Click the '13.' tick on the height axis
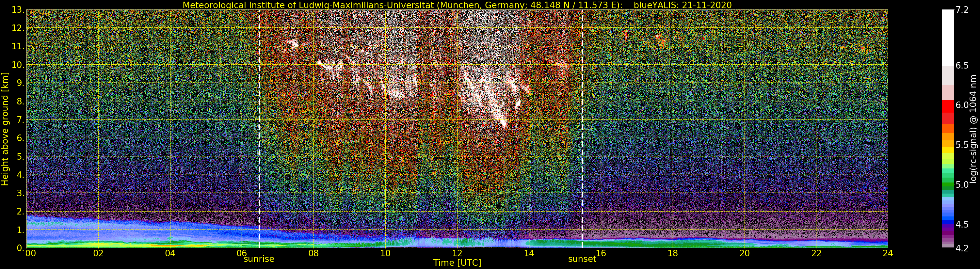 [x=18, y=10]
